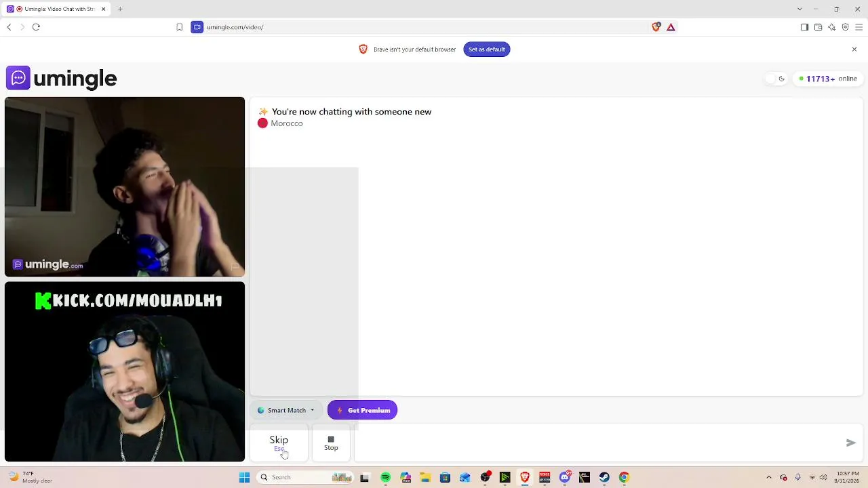Click the browser back arrow

click(x=9, y=27)
